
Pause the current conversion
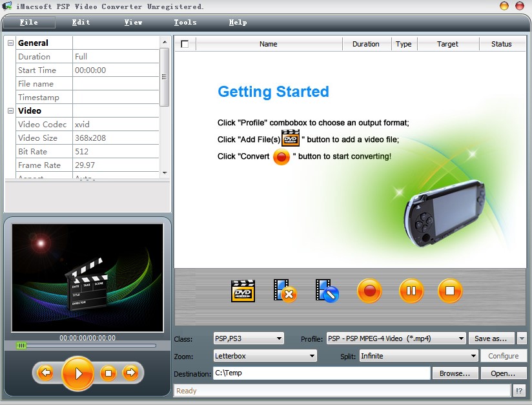click(411, 291)
